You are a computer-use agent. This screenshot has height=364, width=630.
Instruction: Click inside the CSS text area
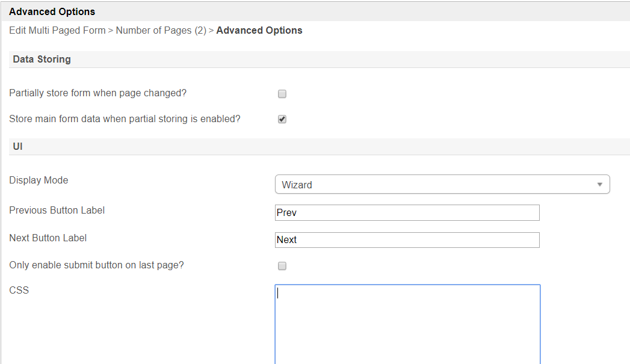pos(407,324)
